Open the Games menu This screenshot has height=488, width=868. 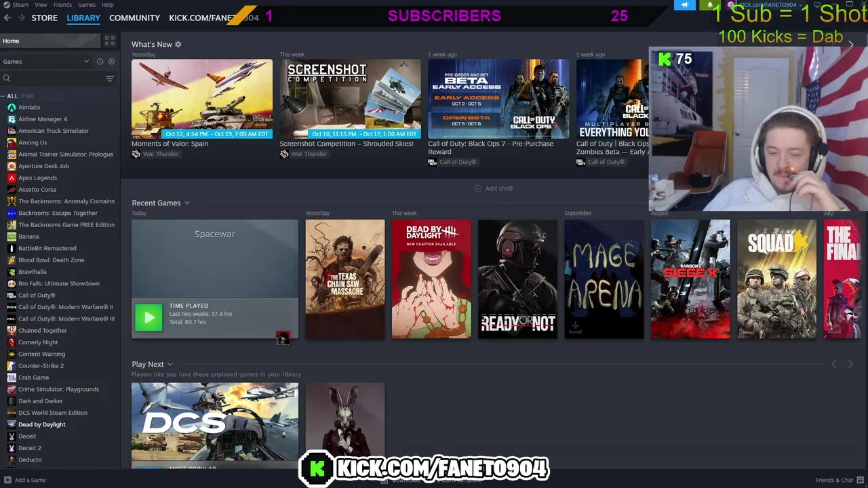[x=87, y=5]
